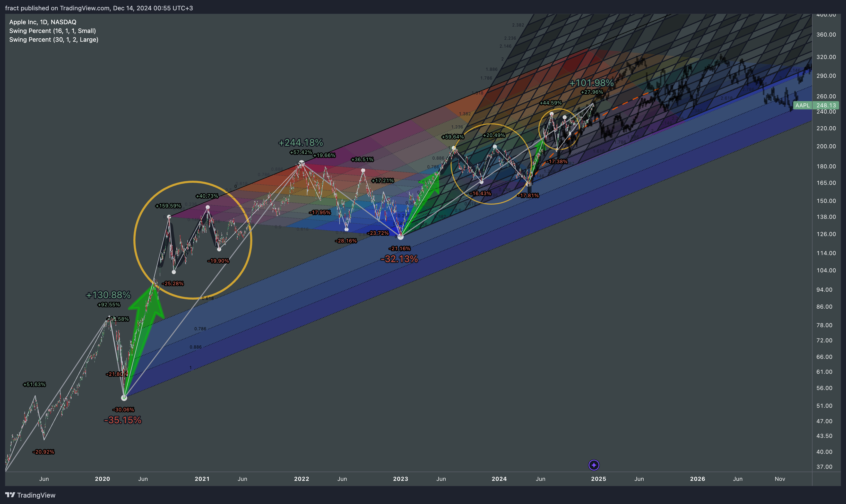Image resolution: width=846 pixels, height=504 pixels.
Task: Click the +19.66% swing label
Action: (324, 155)
